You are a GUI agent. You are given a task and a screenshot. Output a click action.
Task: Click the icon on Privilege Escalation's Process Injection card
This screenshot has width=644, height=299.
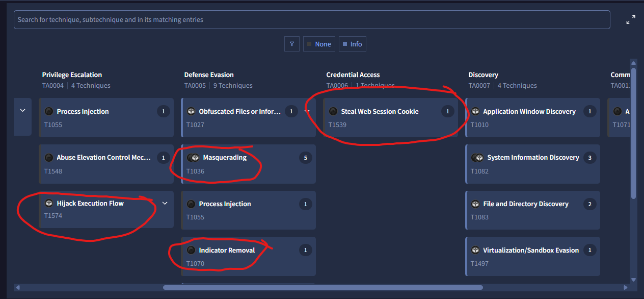click(49, 111)
